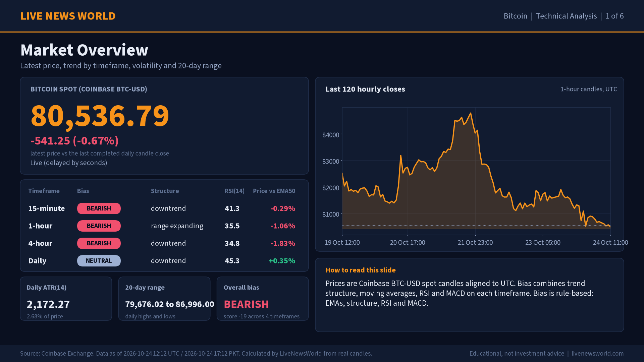Click the -1.06% EMA50 value

point(283,226)
